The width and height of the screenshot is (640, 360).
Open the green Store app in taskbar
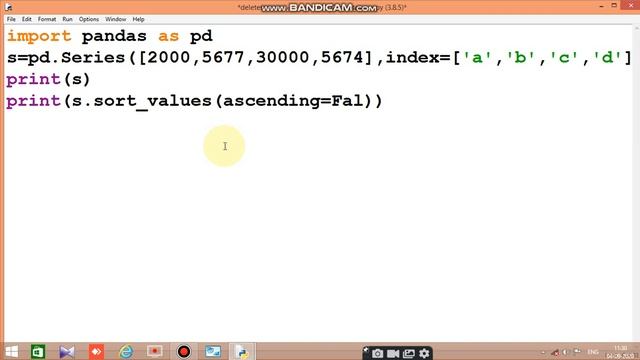click(x=38, y=351)
